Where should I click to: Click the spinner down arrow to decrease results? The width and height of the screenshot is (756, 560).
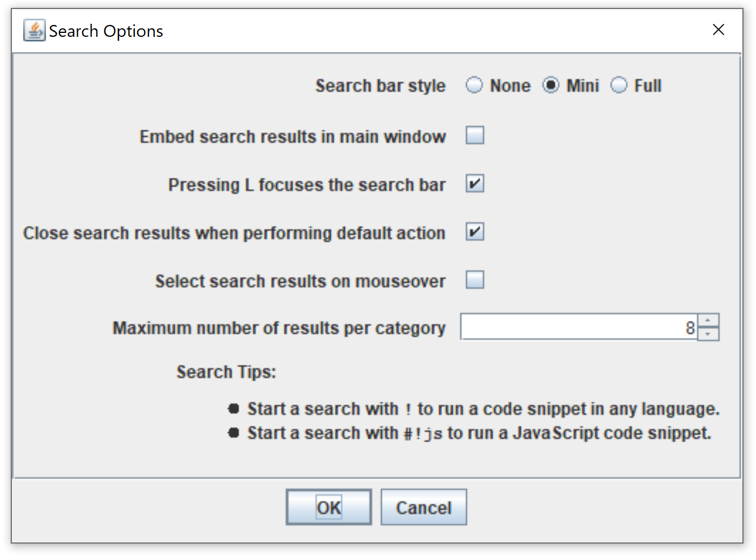708,334
